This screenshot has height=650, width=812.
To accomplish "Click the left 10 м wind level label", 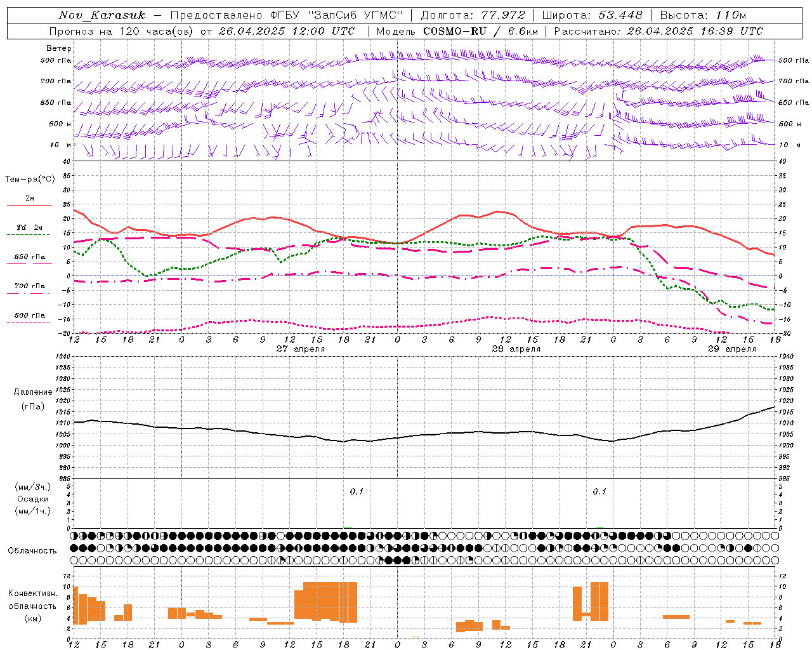I will 60,145.
